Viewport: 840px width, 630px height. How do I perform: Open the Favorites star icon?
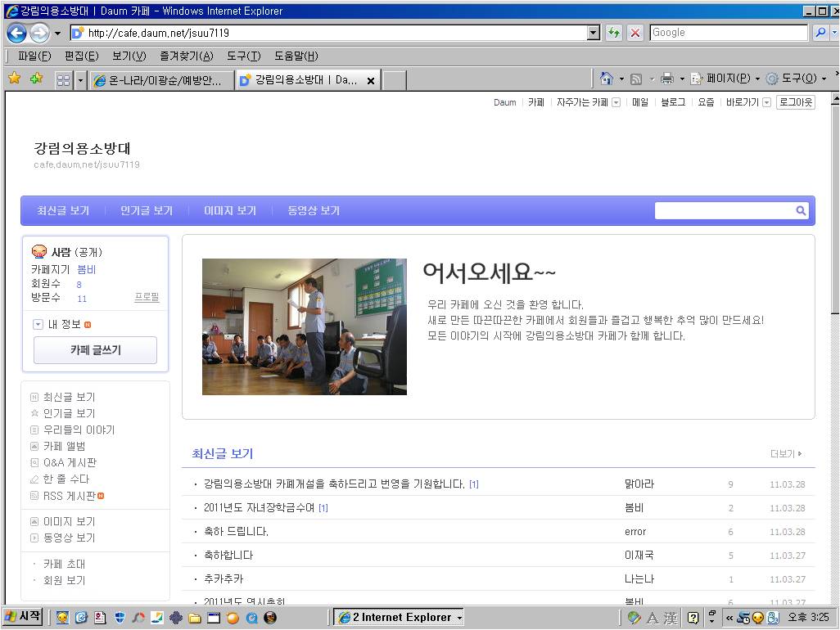click(14, 79)
